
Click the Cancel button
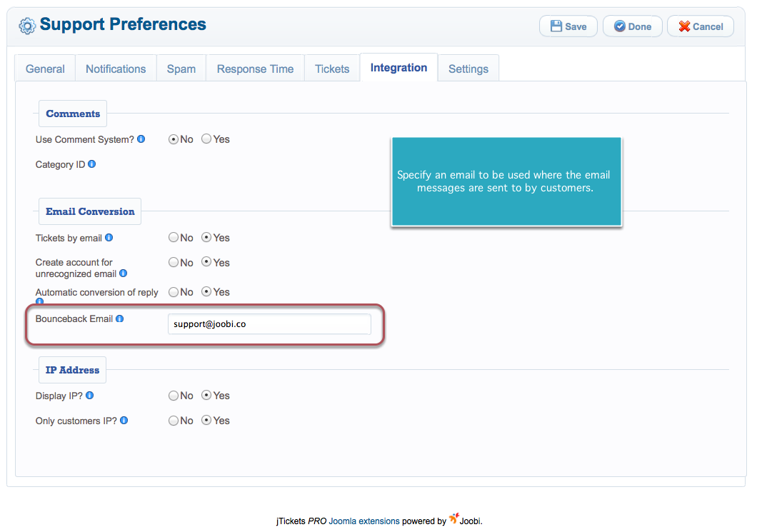point(700,26)
